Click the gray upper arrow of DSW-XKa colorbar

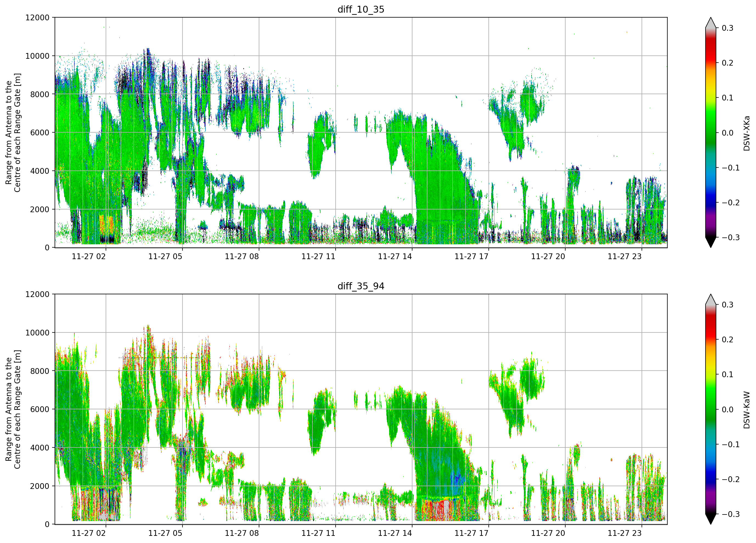pos(711,23)
